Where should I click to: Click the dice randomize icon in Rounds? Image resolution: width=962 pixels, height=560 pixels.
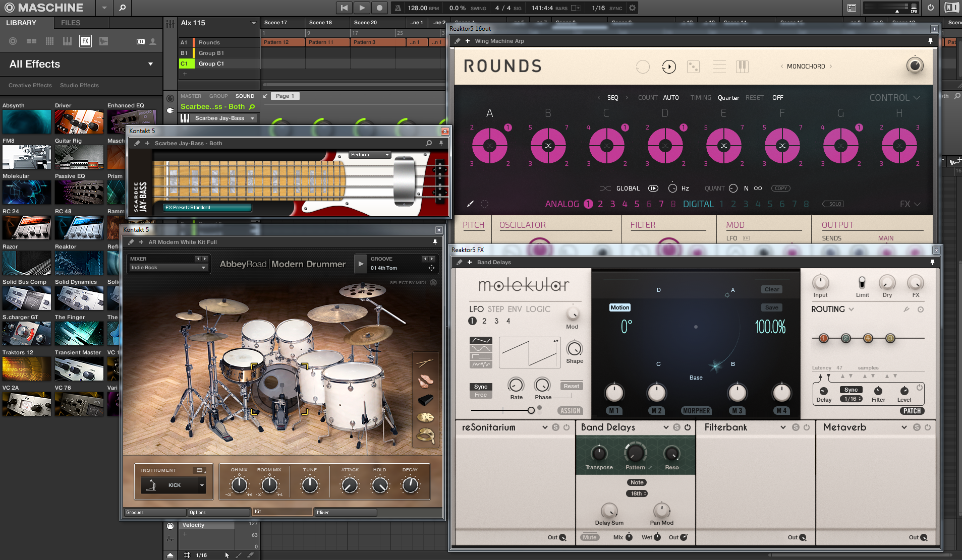693,67
